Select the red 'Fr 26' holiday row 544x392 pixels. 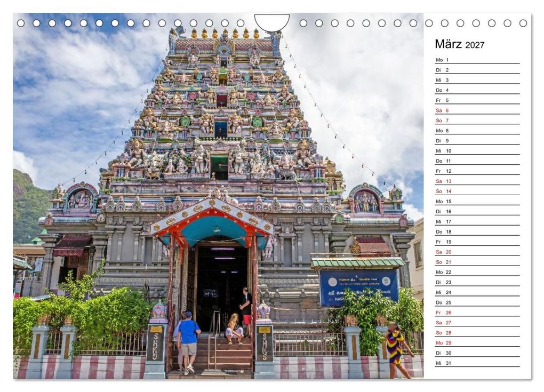[477, 312]
